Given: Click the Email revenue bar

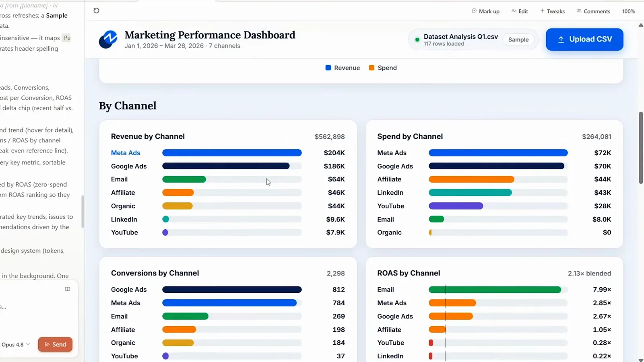Looking at the screenshot, I should pos(184,179).
